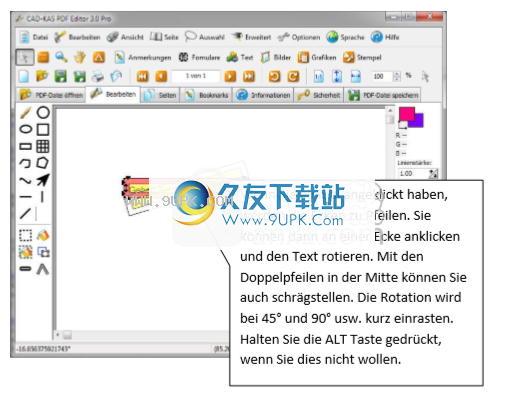524x407 pixels.
Task: Select the magnifier zoom tool
Action: [61, 57]
